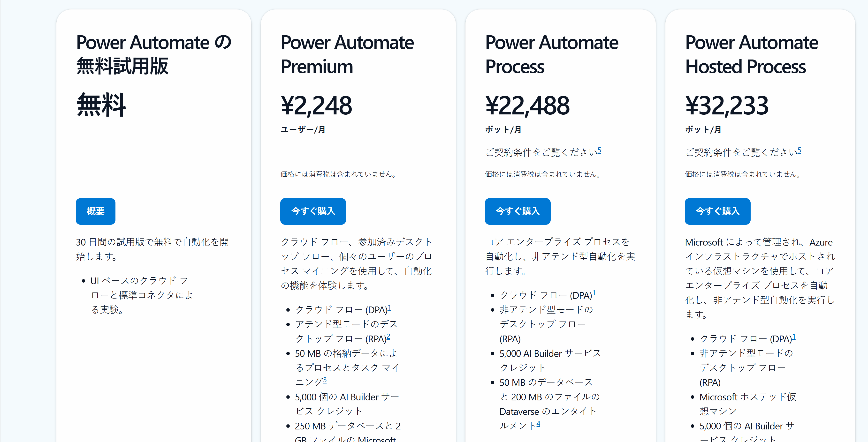Click 今すぐ購入 for Hosted Process plan
This screenshot has height=442, width=868.
tap(717, 211)
